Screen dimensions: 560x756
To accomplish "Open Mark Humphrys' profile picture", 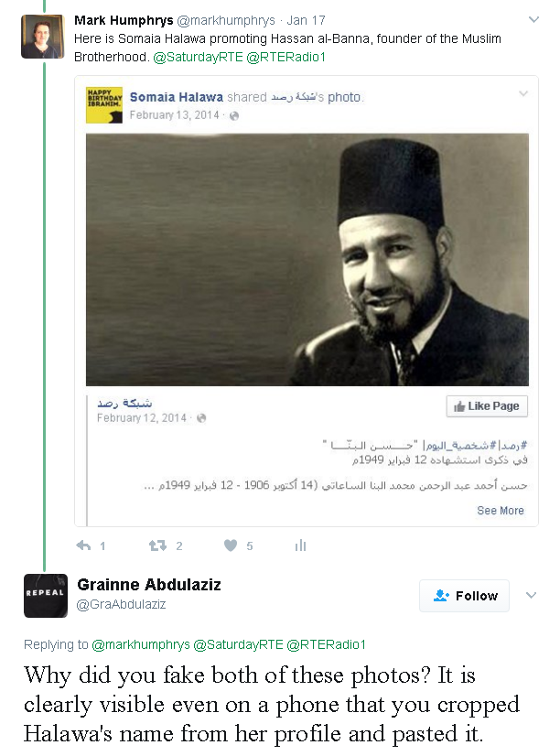I will tap(43, 37).
